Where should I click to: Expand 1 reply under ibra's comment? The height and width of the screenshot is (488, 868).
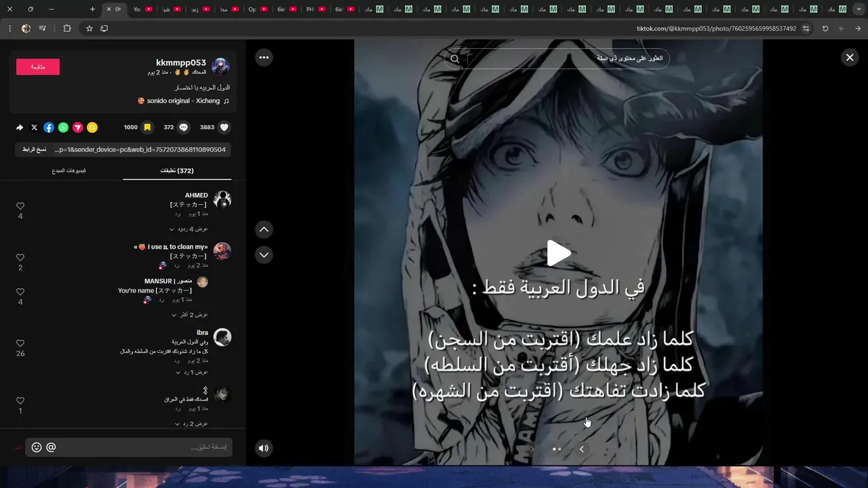click(x=192, y=372)
